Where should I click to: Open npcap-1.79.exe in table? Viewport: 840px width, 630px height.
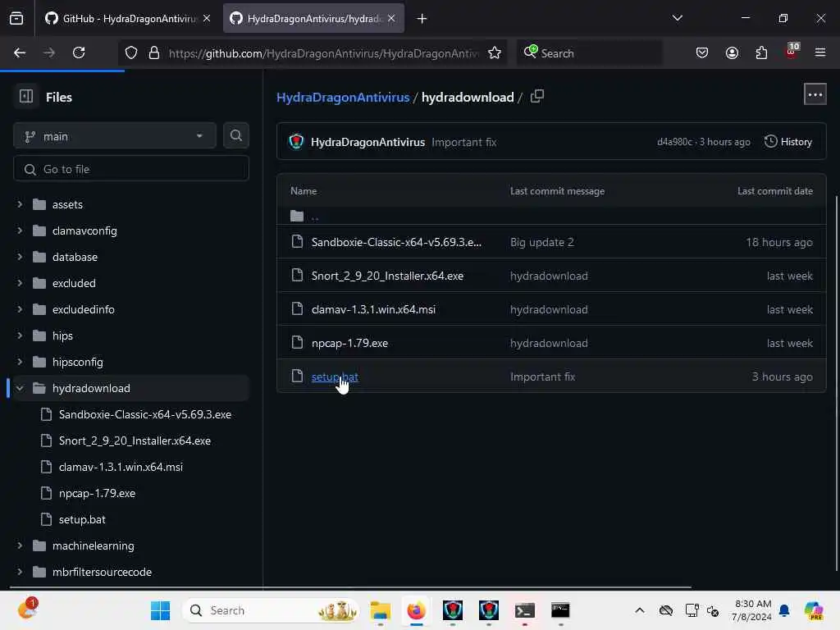coord(349,343)
